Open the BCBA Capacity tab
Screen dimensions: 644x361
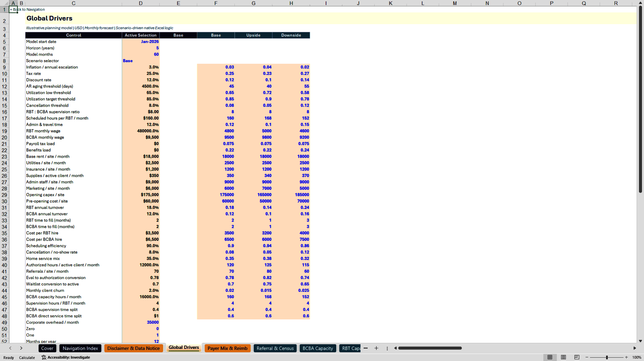coord(318,348)
